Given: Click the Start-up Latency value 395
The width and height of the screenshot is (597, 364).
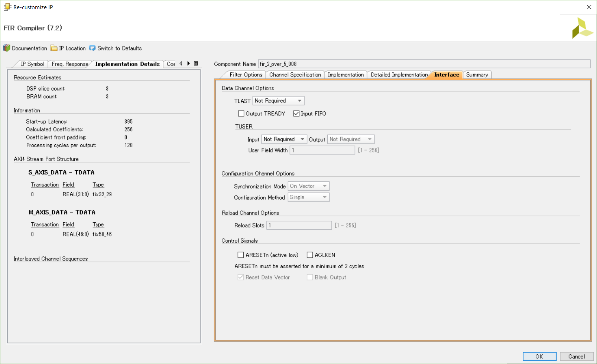Looking at the screenshot, I should (x=129, y=121).
